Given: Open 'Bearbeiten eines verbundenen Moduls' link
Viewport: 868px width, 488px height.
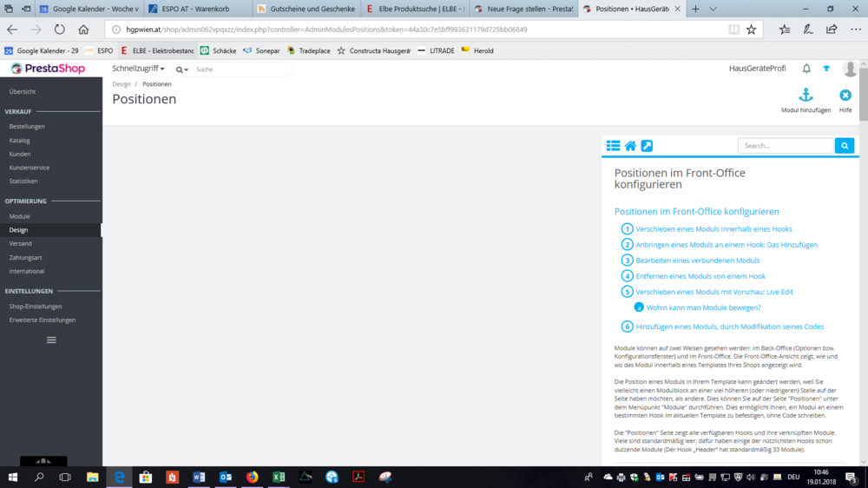Looking at the screenshot, I should [698, 260].
